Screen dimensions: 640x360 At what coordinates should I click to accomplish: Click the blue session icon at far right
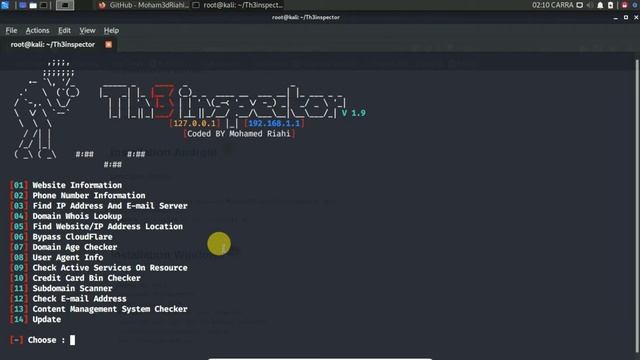636,5
